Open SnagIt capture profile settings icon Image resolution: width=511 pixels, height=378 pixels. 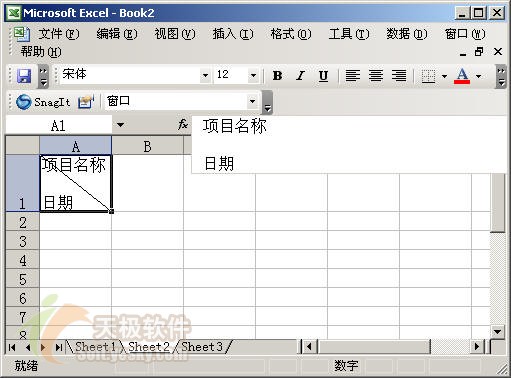(x=85, y=102)
